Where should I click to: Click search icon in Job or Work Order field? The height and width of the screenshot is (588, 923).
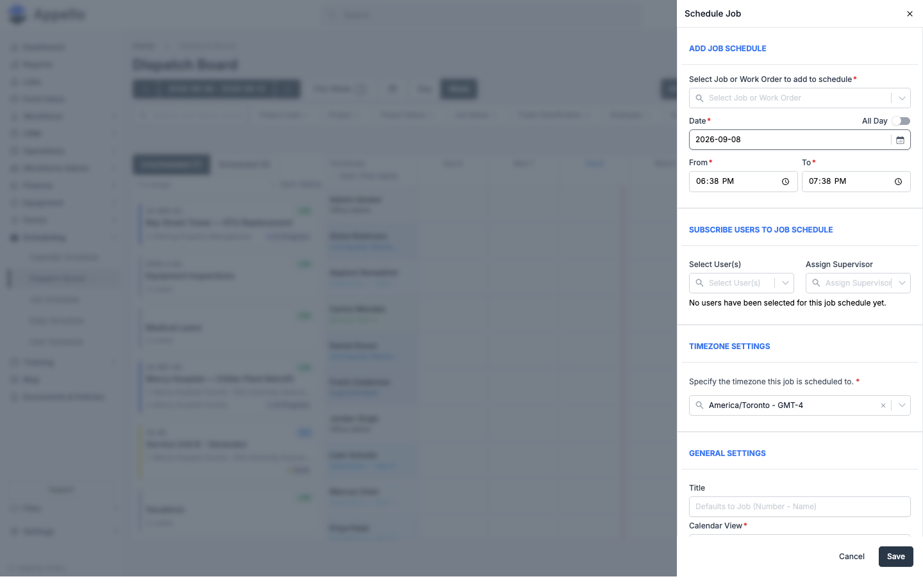tap(699, 98)
